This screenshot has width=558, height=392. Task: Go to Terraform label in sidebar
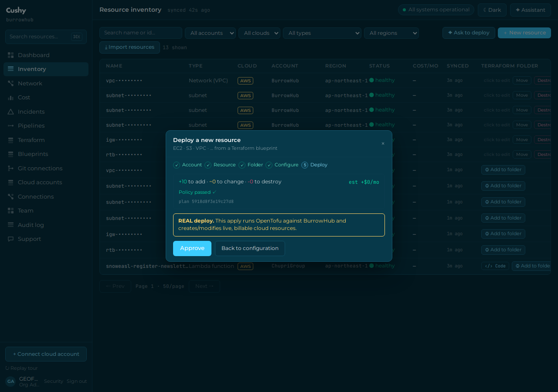pos(31,140)
